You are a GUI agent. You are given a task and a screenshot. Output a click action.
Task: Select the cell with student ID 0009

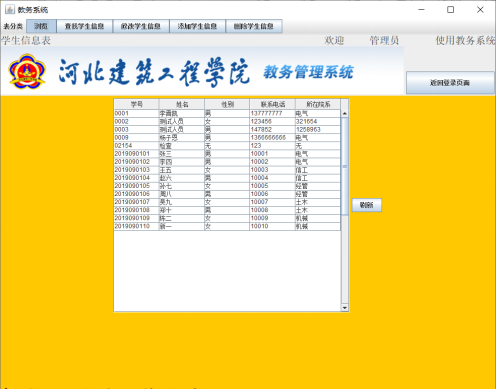pos(136,137)
